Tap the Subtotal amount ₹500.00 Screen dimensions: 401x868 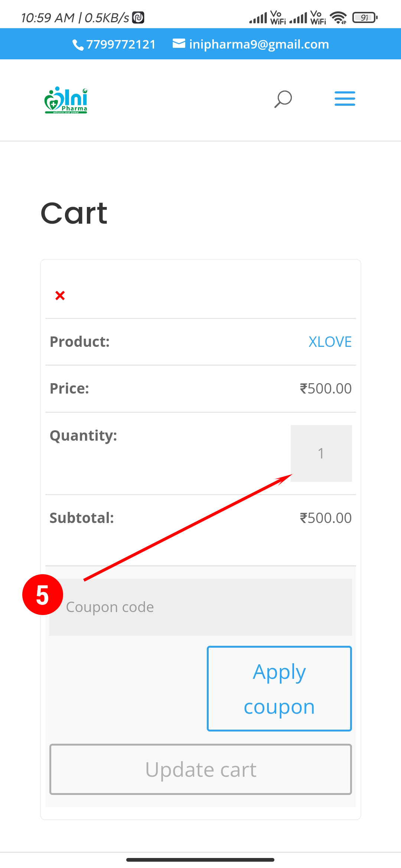pyautogui.click(x=326, y=518)
